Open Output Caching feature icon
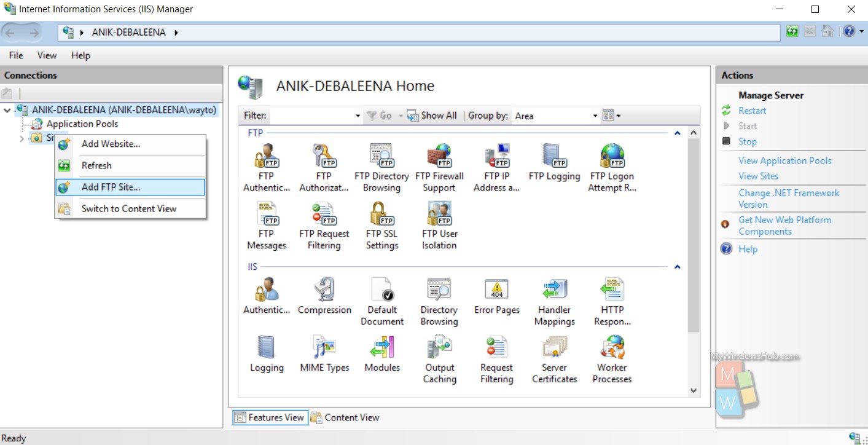Viewport: 868px width, 445px height. pos(439,347)
